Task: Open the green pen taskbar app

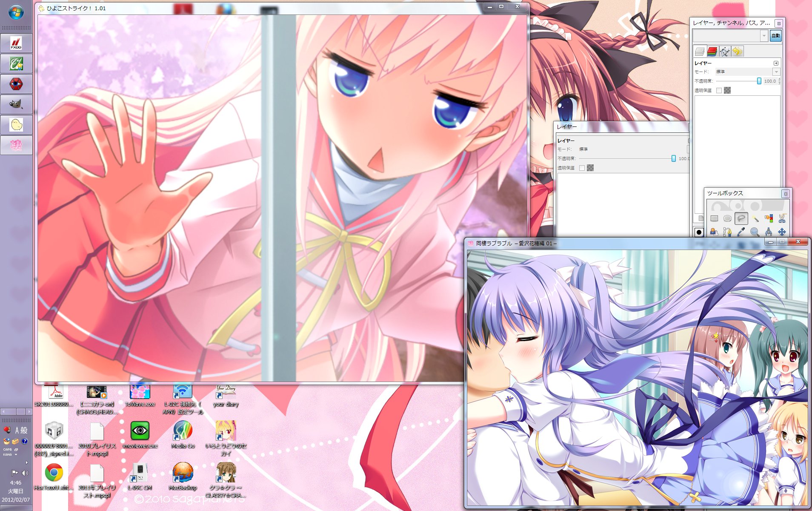Action: tap(16, 64)
